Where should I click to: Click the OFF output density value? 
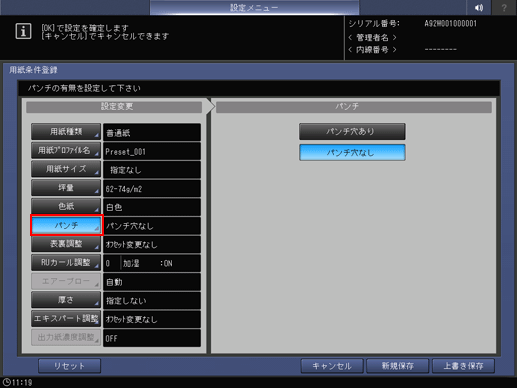tap(152, 338)
